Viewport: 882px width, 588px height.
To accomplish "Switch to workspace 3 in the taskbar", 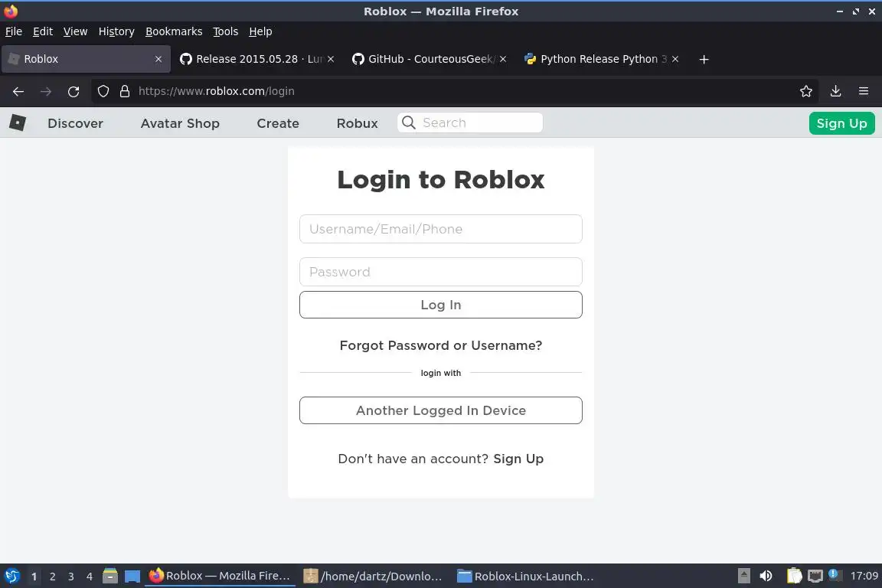I will [71, 577].
